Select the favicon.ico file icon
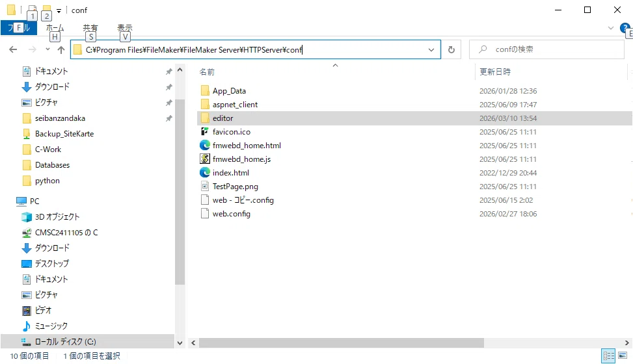633x364 pixels. (x=205, y=131)
